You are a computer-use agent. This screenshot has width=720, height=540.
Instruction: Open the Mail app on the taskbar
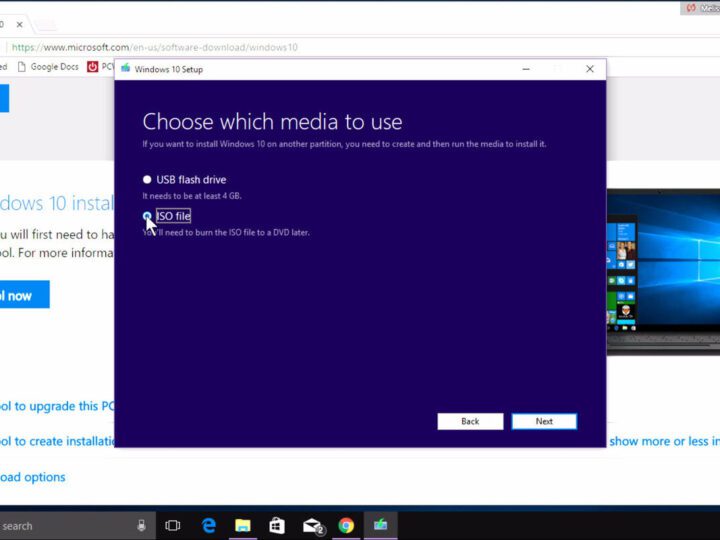pos(313,526)
